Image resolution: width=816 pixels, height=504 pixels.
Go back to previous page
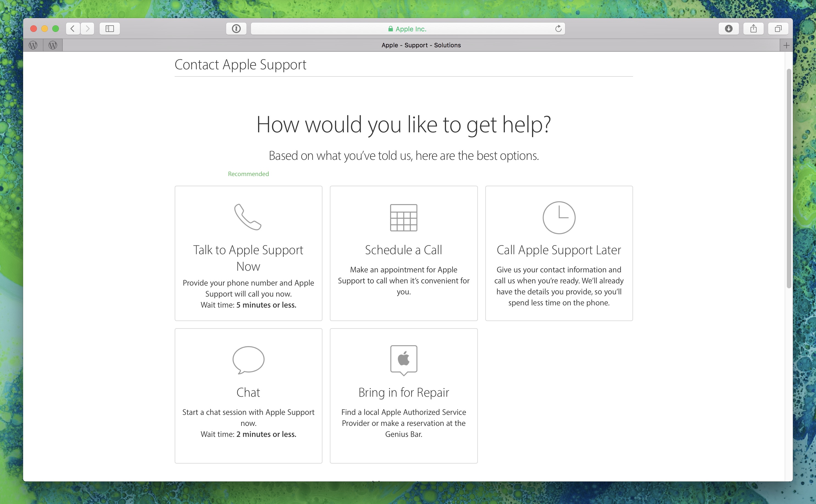pyautogui.click(x=73, y=29)
